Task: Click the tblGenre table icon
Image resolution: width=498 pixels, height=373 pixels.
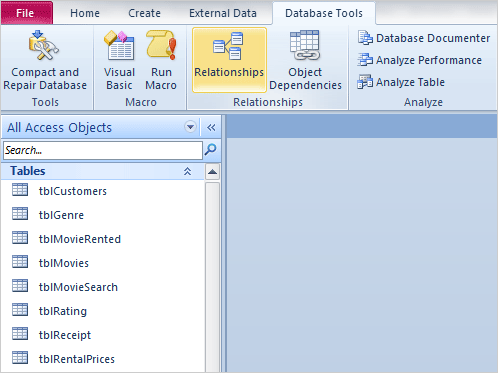Action: 20,214
